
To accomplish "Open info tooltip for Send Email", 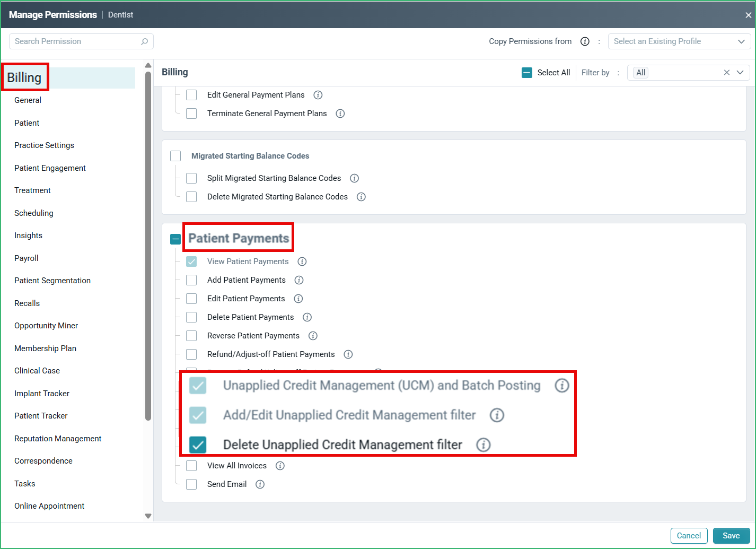I will pos(260,484).
